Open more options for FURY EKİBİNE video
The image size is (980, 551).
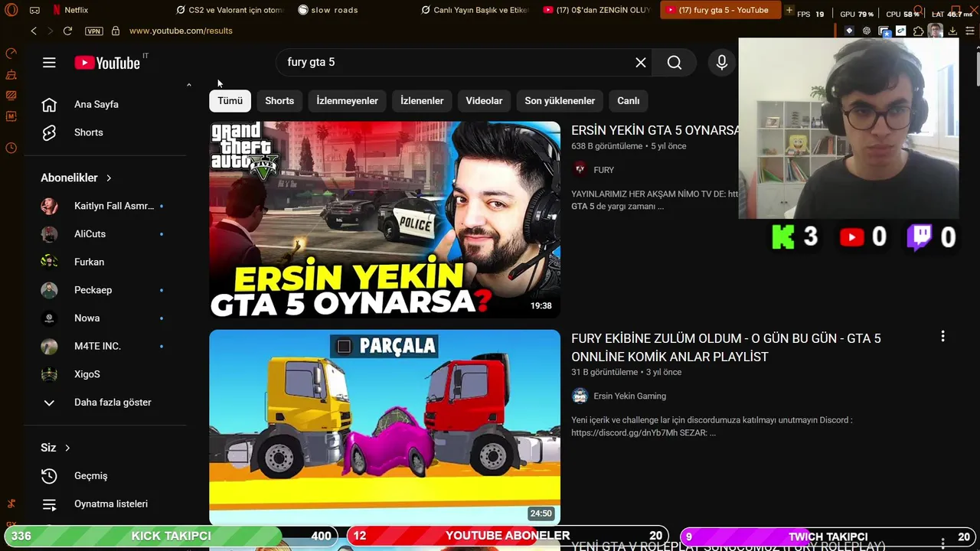click(942, 336)
